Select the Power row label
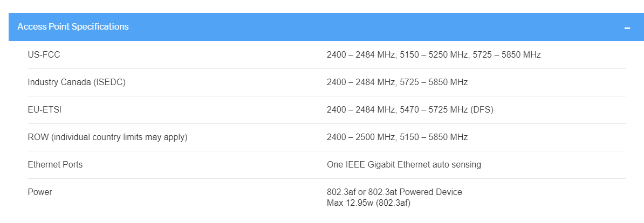644x223 pixels. coord(40,192)
